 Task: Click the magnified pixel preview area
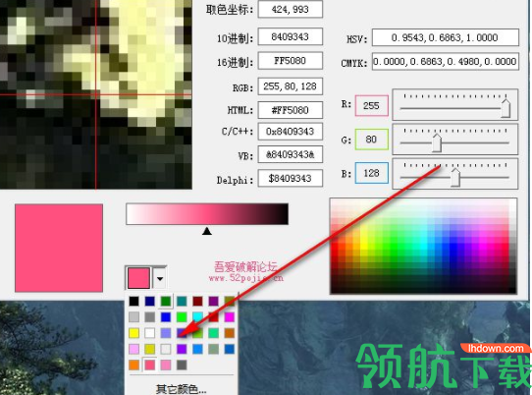coord(95,94)
